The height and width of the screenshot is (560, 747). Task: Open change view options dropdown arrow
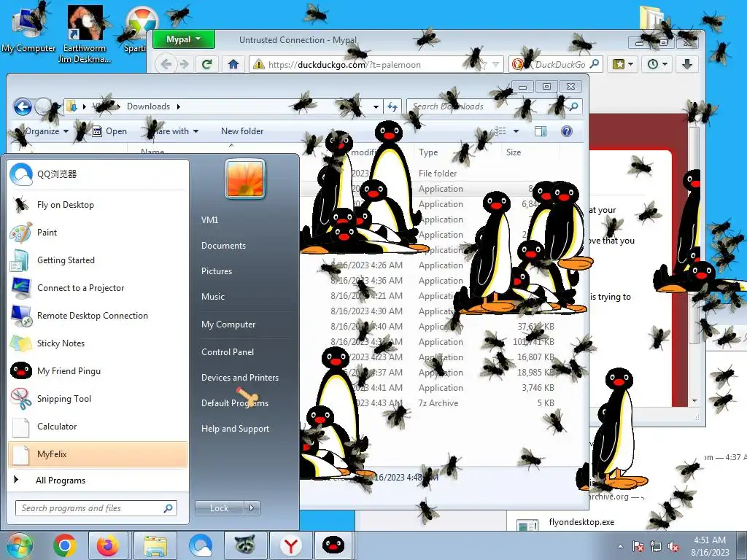point(516,131)
